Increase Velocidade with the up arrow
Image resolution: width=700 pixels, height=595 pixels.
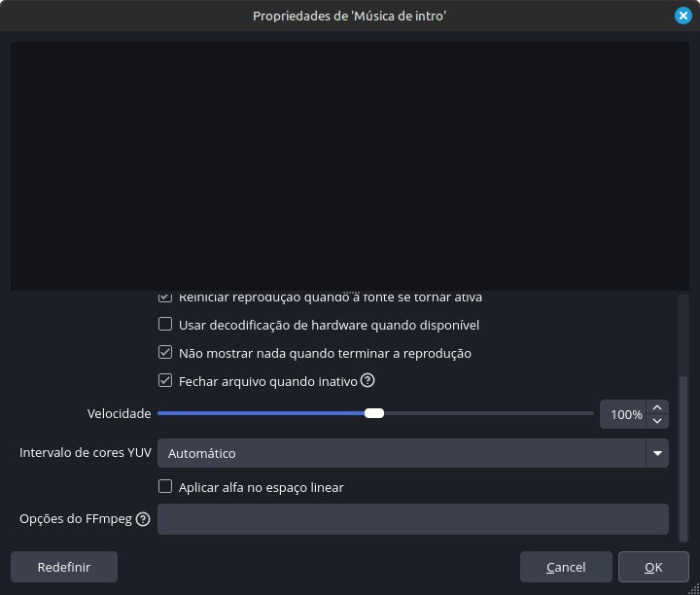click(657, 407)
